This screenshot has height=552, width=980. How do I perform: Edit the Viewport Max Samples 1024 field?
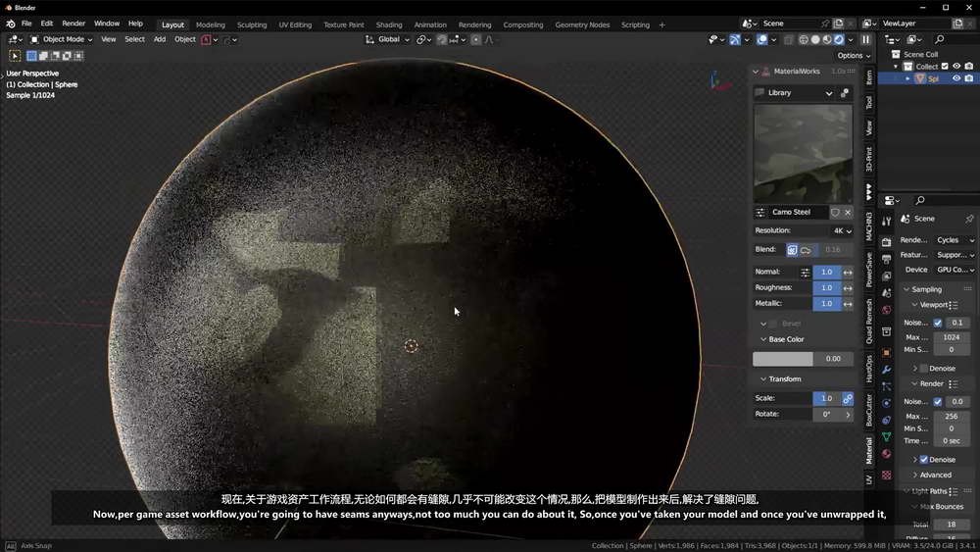pyautogui.click(x=951, y=337)
